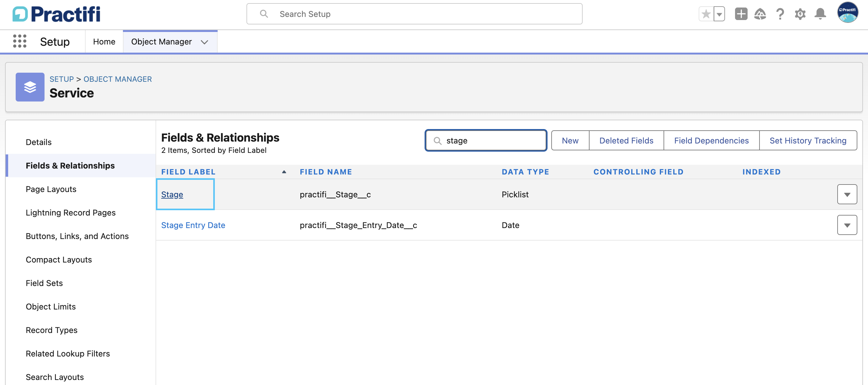Open Field Sets section
Screen dimensions: 868x385
(x=44, y=283)
